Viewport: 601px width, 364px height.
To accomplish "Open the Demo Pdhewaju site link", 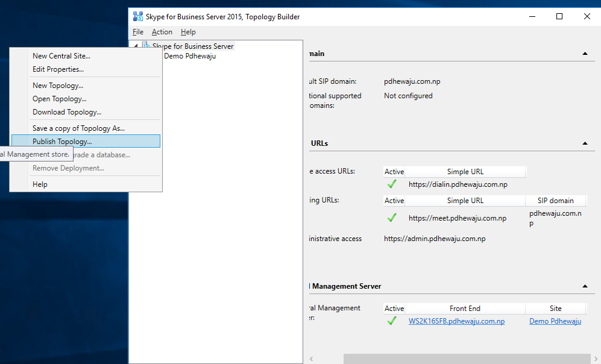I will 555,321.
